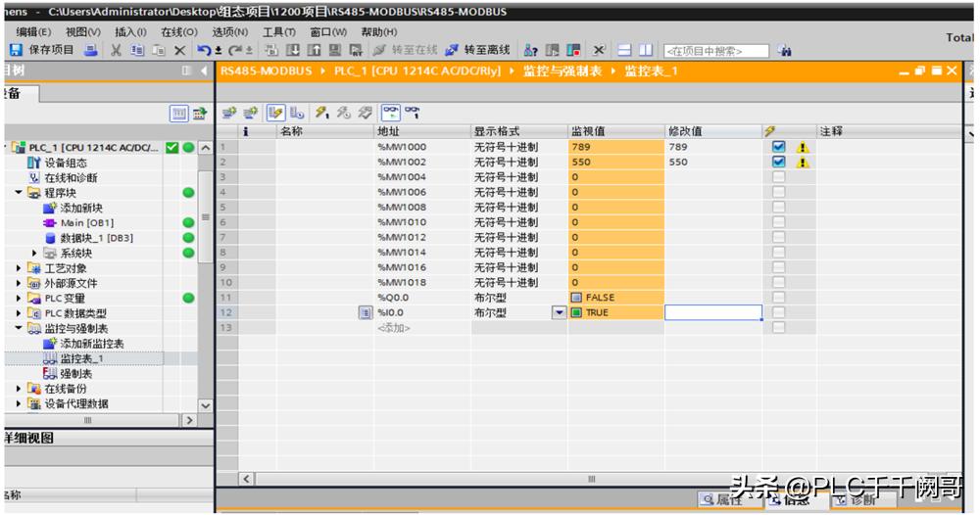Image resolution: width=980 pixels, height=515 pixels.
Task: Click the Go Offline (转至离线) icon
Action: (452, 50)
